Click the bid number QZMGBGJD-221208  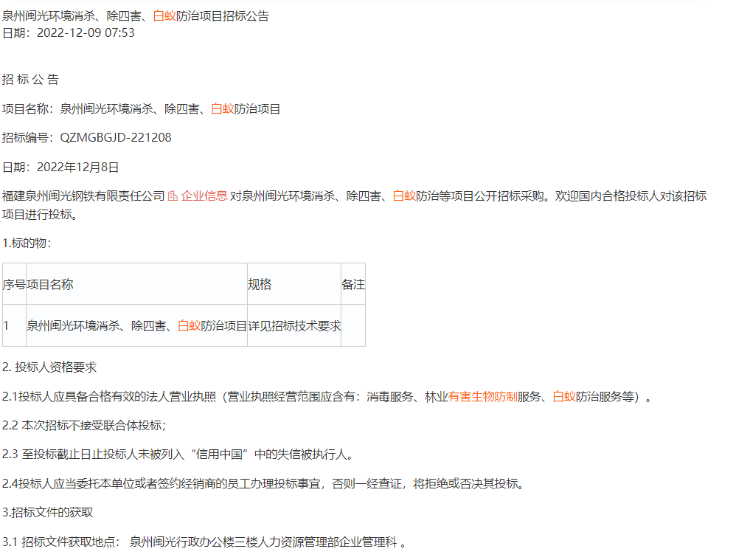[x=116, y=138]
